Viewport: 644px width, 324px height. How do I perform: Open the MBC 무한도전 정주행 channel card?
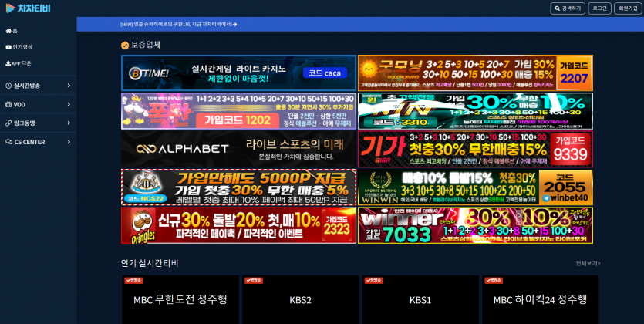180,300
